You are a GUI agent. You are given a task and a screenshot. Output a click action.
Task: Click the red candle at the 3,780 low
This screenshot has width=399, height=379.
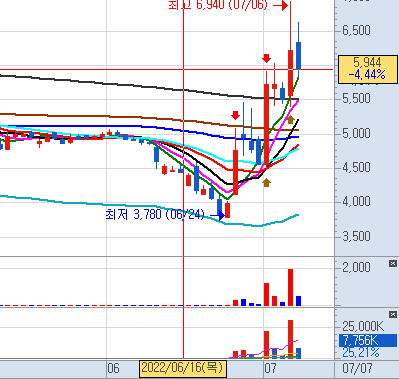point(228,210)
